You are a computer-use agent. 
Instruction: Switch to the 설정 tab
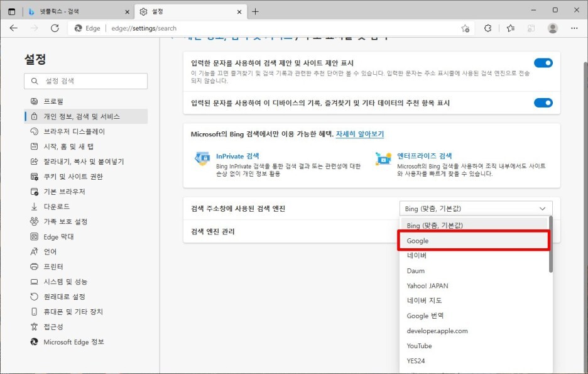point(190,12)
